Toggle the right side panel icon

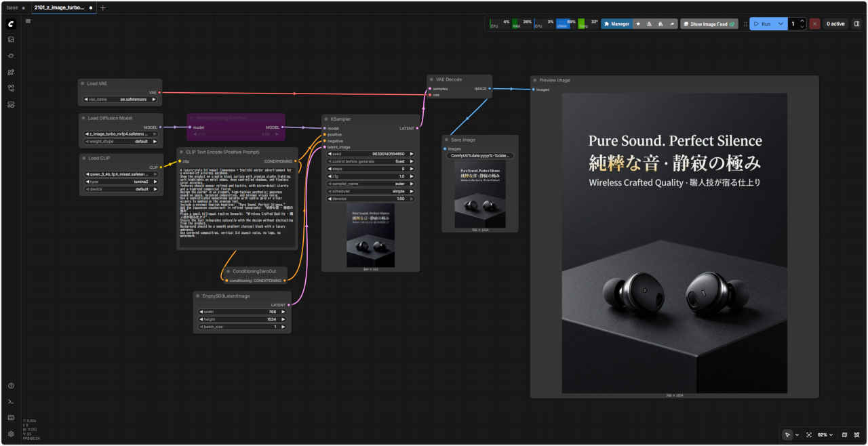coord(856,24)
